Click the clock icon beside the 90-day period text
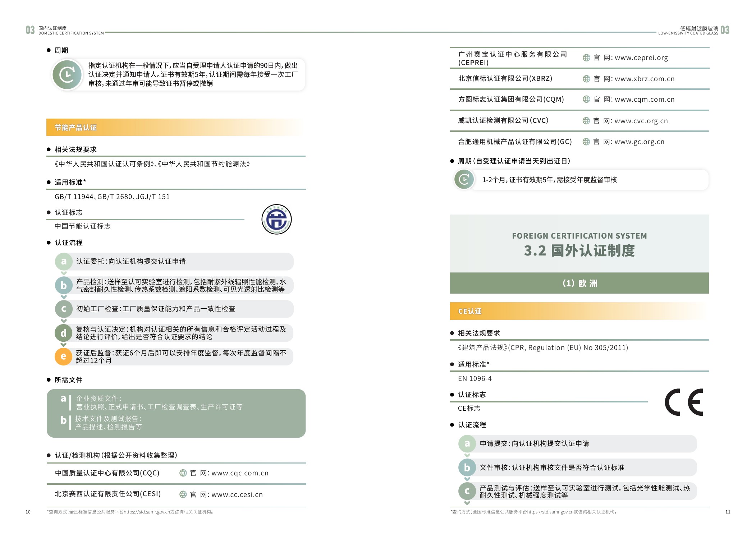This screenshot has height=539, width=756. pyautogui.click(x=67, y=75)
